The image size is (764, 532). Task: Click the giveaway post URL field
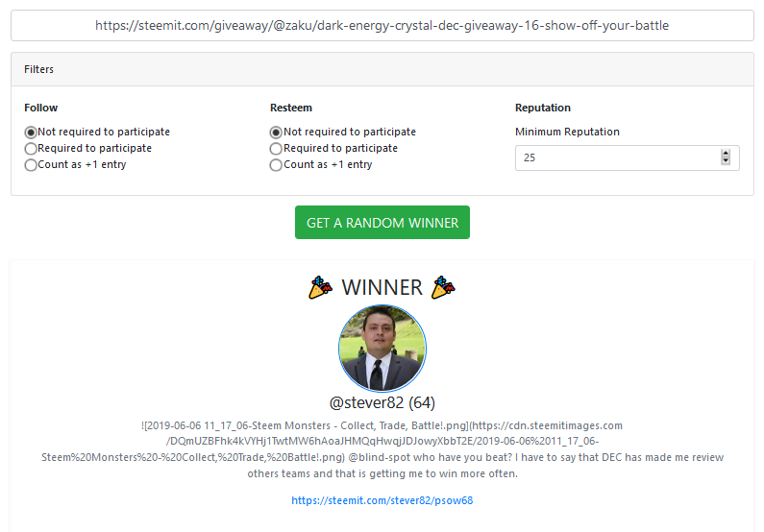tap(382, 25)
